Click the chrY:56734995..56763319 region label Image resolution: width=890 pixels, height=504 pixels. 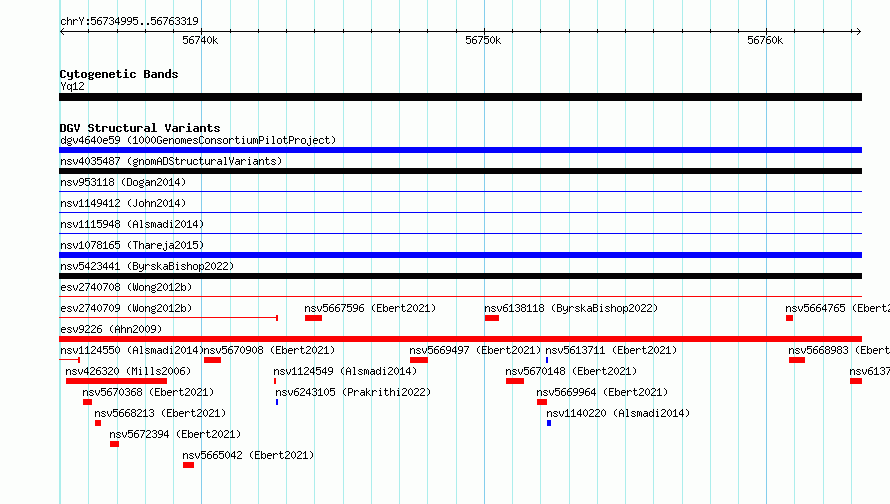(129, 22)
